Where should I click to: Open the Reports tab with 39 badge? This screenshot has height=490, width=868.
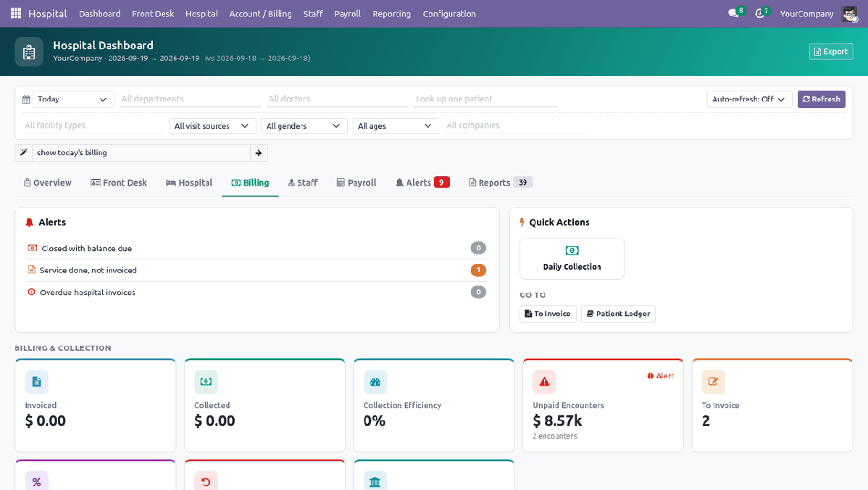click(501, 183)
